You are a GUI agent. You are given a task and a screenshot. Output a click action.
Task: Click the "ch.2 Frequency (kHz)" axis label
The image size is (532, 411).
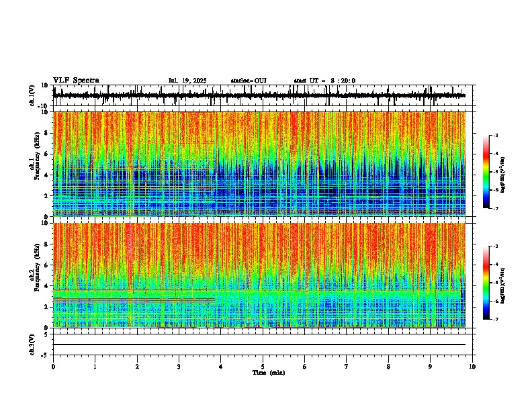pos(35,267)
